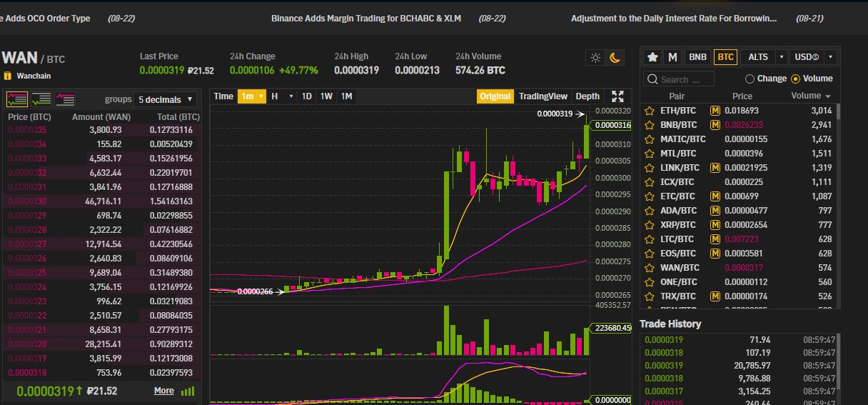The height and width of the screenshot is (405, 868).
Task: Select the Change radio button
Action: click(750, 79)
